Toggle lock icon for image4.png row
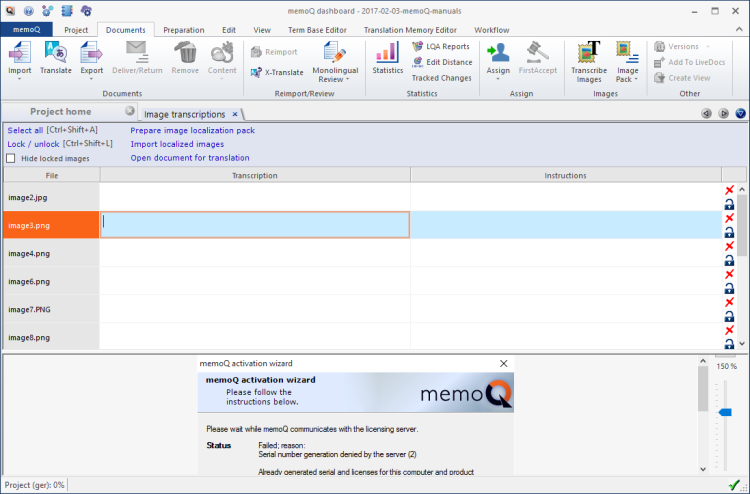 tap(729, 259)
